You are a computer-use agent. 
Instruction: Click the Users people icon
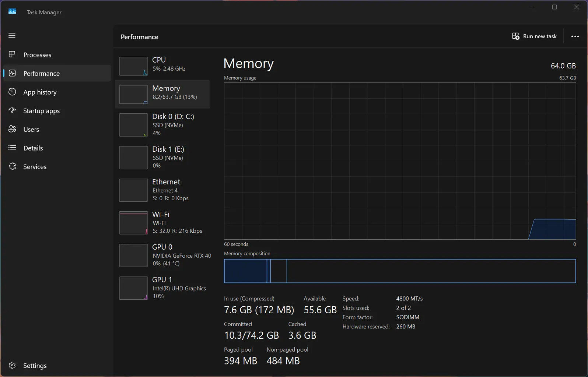click(12, 129)
